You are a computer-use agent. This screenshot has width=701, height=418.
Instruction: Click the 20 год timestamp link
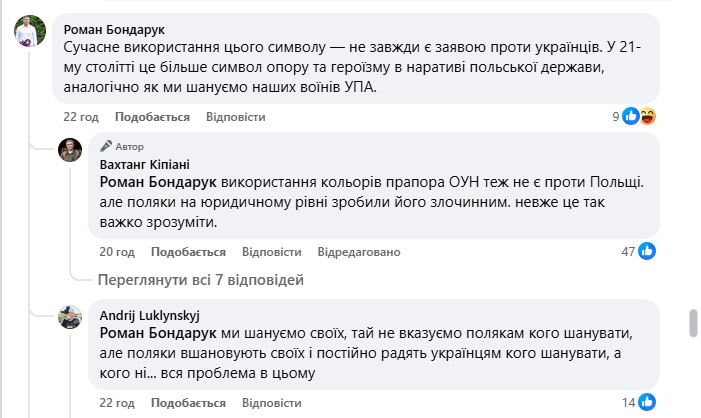(x=117, y=251)
